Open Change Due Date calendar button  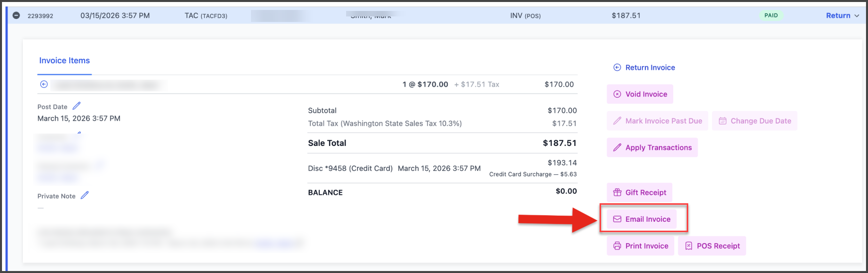tap(754, 121)
